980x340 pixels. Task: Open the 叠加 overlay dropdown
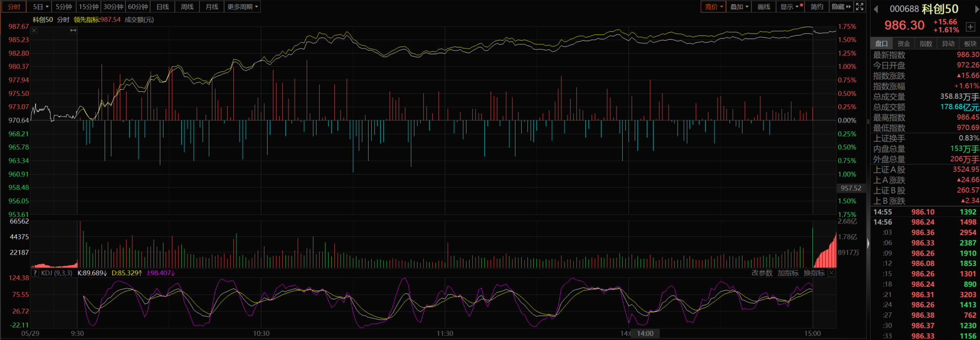coord(739,7)
